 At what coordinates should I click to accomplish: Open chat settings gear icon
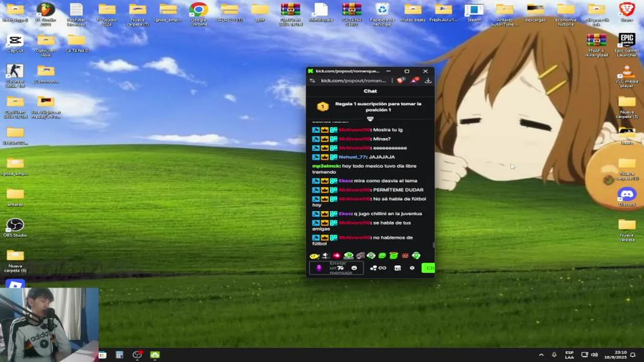pyautogui.click(x=412, y=268)
